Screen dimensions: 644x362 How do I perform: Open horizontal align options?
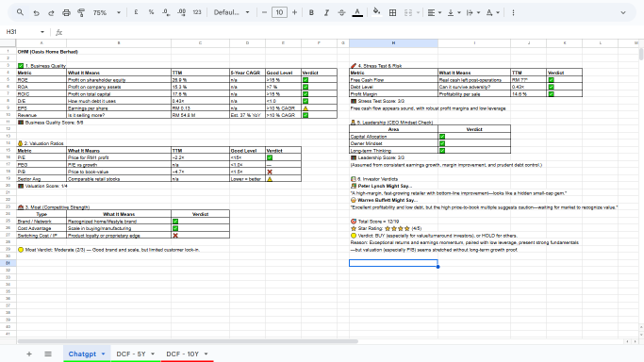click(434, 12)
